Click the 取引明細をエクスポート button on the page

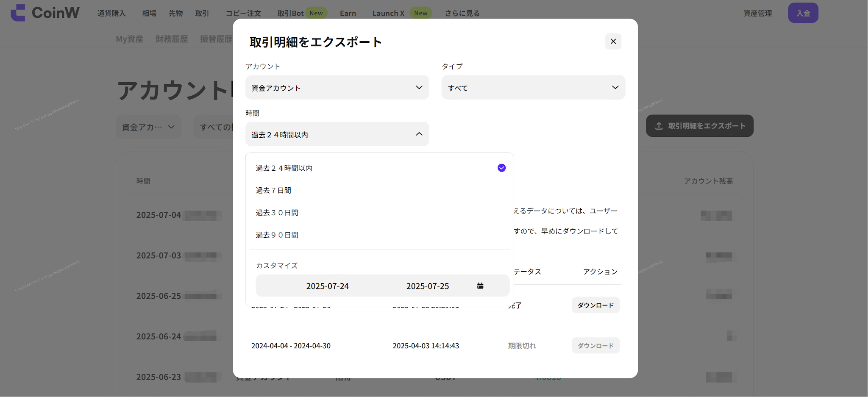(700, 126)
